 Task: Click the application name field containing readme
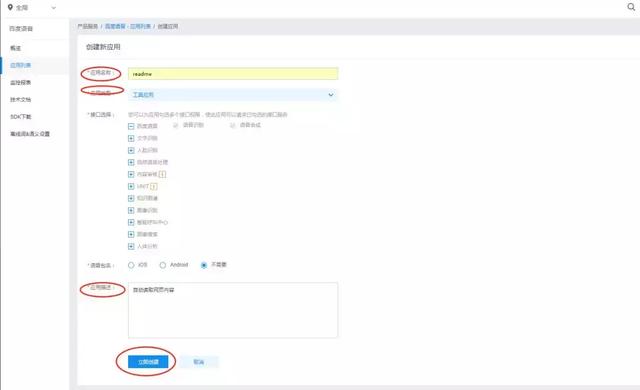[233, 74]
